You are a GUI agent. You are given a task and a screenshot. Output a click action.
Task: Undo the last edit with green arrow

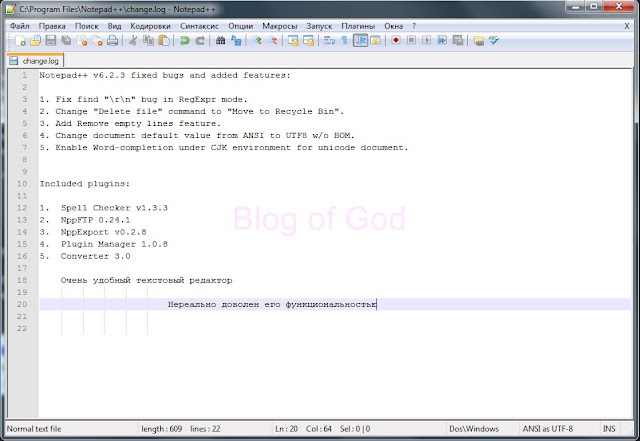tap(184, 40)
